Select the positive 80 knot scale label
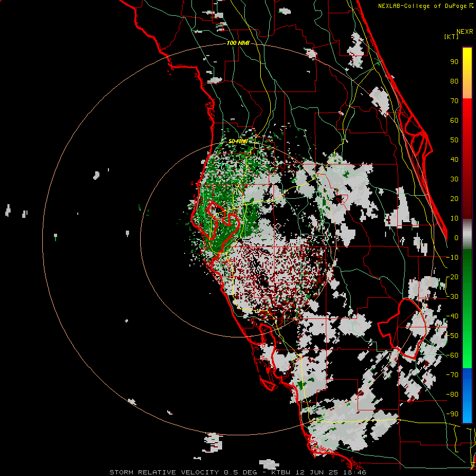476x476 pixels. pos(454,81)
